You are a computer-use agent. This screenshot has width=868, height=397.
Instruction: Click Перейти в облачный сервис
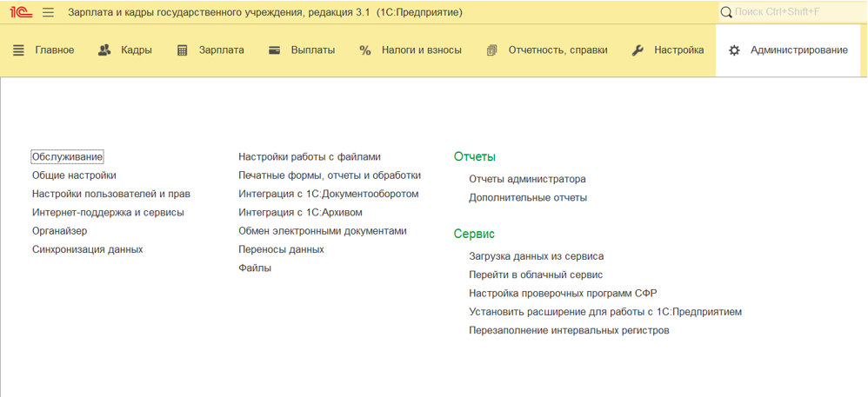coord(536,275)
